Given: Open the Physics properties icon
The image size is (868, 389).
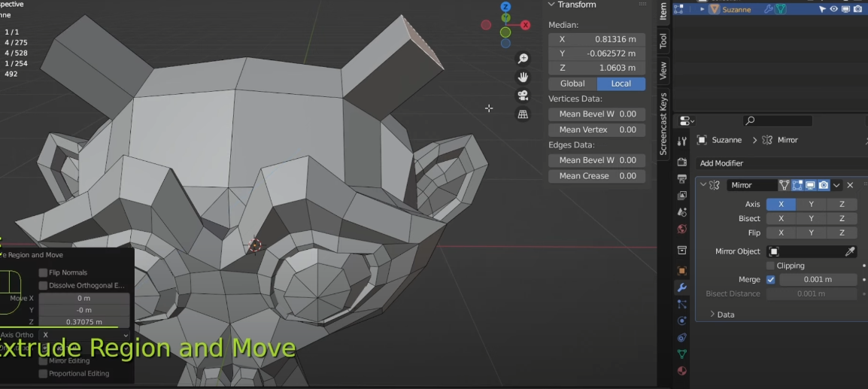Looking at the screenshot, I should pos(682,321).
